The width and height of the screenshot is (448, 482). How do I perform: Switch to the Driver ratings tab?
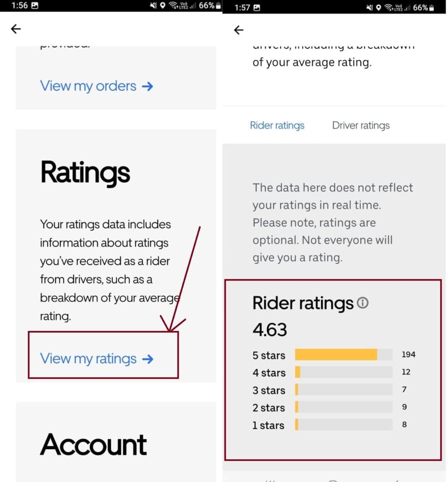coord(361,125)
